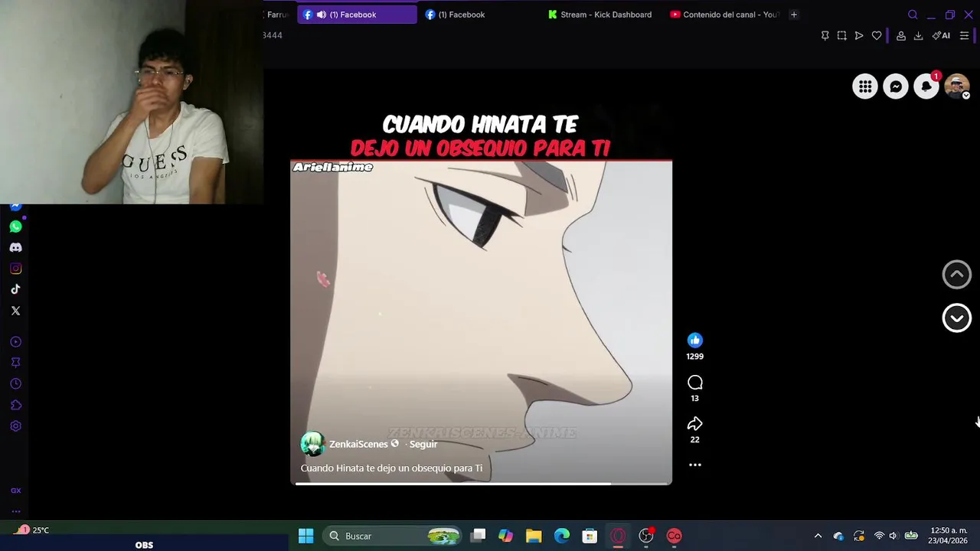Open Microsoft Edge from the taskbar
Viewport: 980px width, 551px height.
tap(562, 536)
